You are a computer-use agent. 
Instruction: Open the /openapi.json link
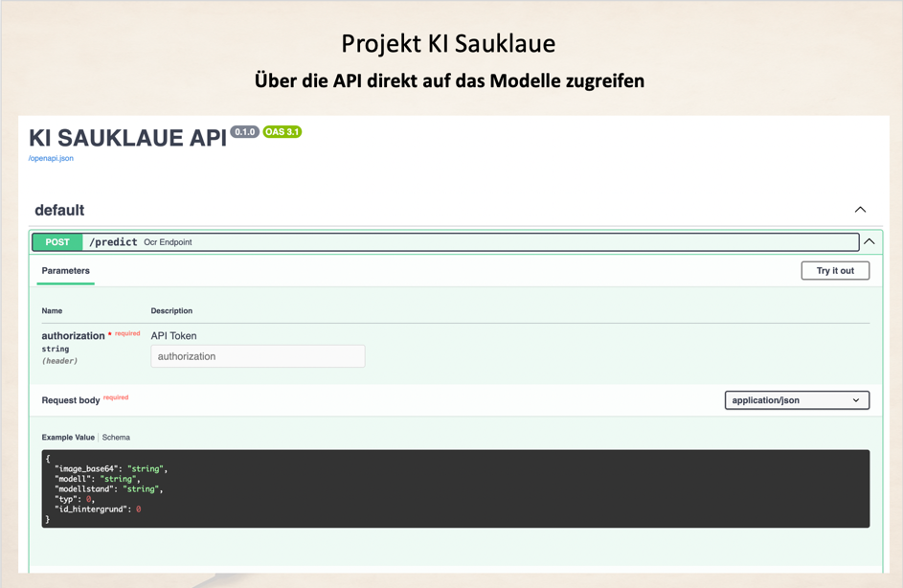tap(52, 158)
